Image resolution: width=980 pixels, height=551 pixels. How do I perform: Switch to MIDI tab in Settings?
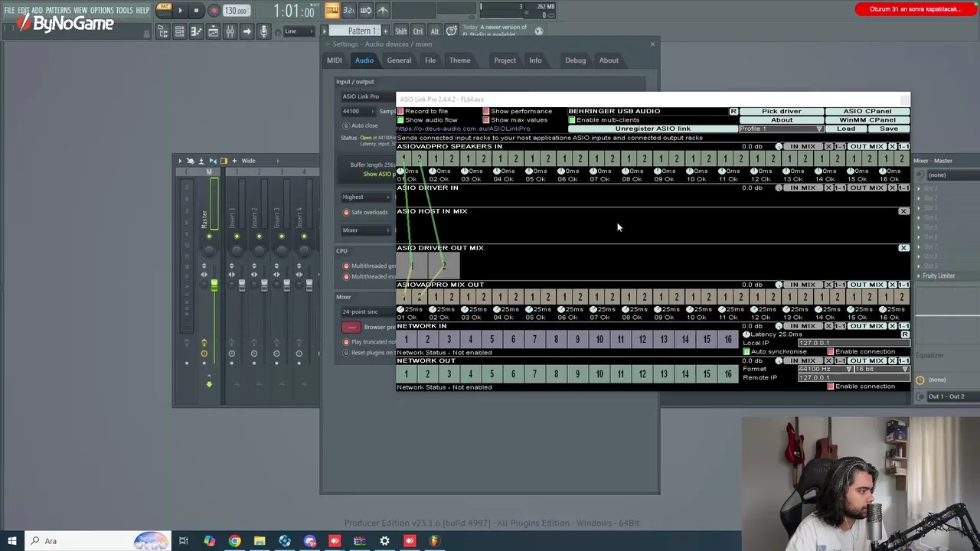335,60
